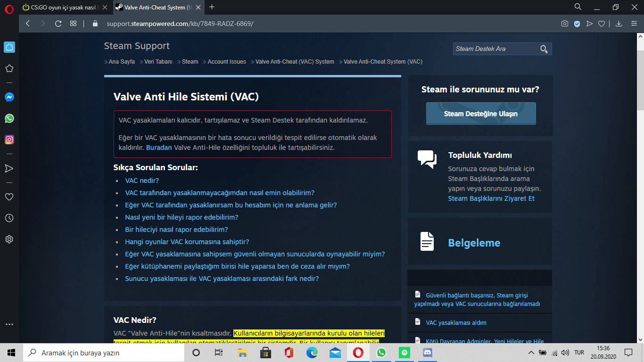Take a snapshot with the camera icon
Image resolution: width=644 pixels, height=362 pixels.
pos(565,24)
